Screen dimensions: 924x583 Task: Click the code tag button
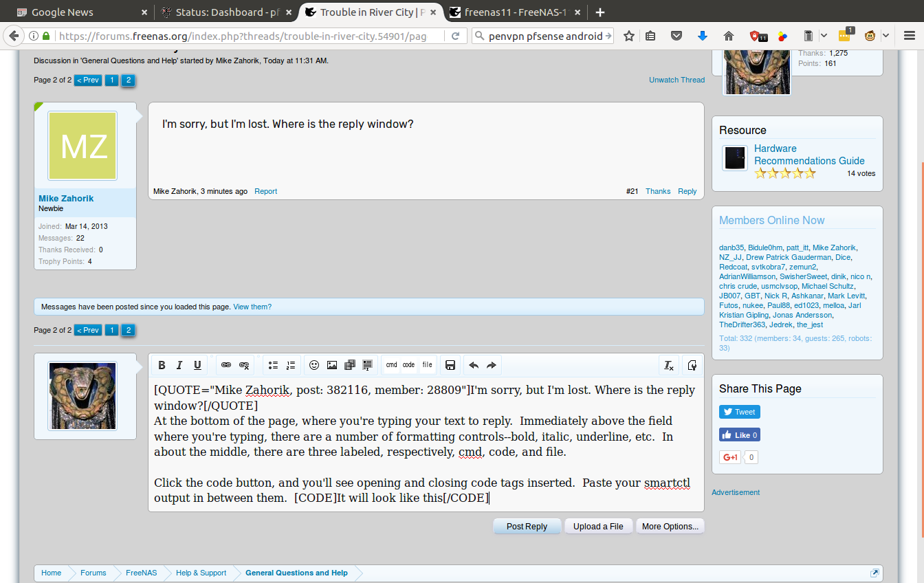pyautogui.click(x=409, y=365)
